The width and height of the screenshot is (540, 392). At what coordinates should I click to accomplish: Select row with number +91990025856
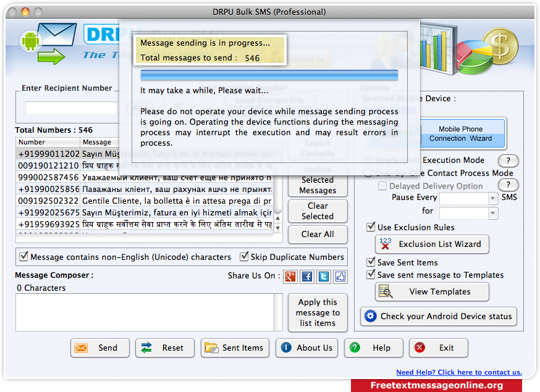pos(145,189)
